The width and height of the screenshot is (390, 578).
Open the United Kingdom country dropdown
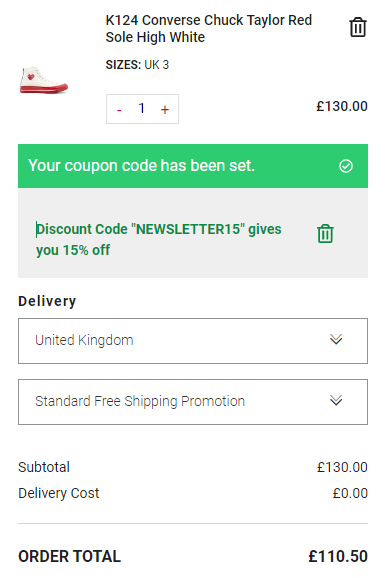(193, 341)
